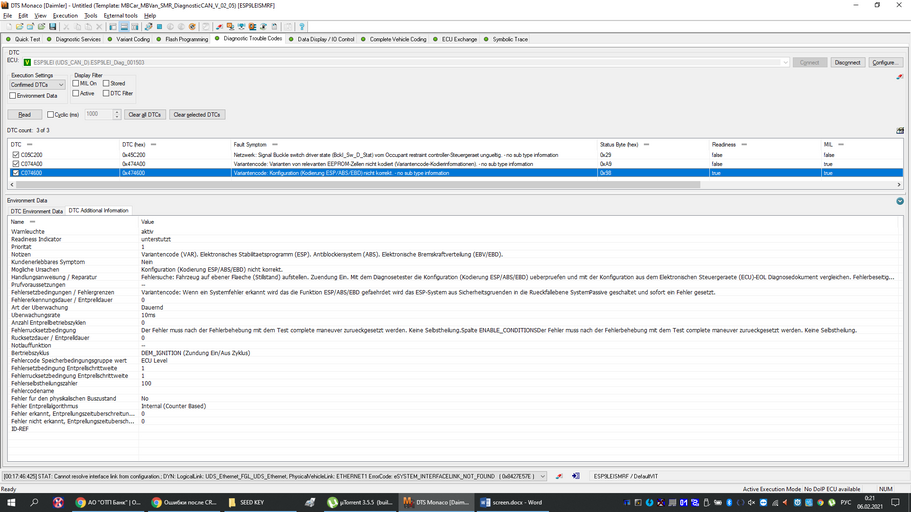Click the DTC table scroll-left arrow
The height and width of the screenshot is (512, 911).
[x=12, y=184]
